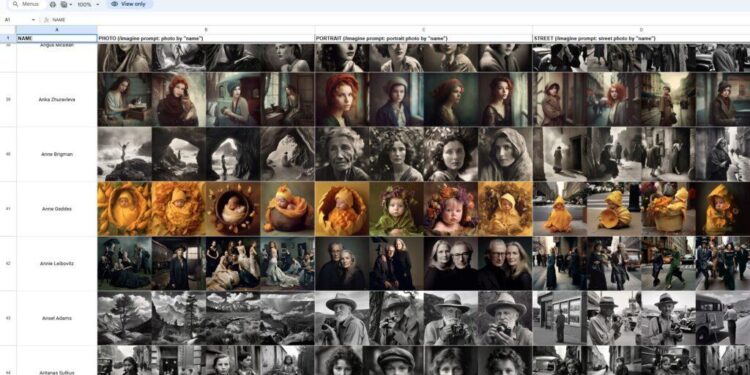This screenshot has height=375, width=750.
Task: Open the 100% zoom dropdown
Action: point(88,4)
